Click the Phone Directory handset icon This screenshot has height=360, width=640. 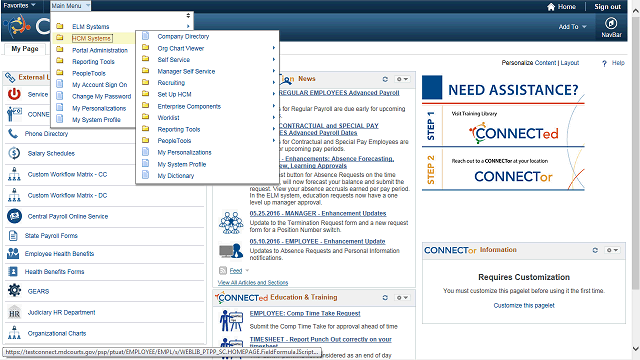(x=13, y=133)
